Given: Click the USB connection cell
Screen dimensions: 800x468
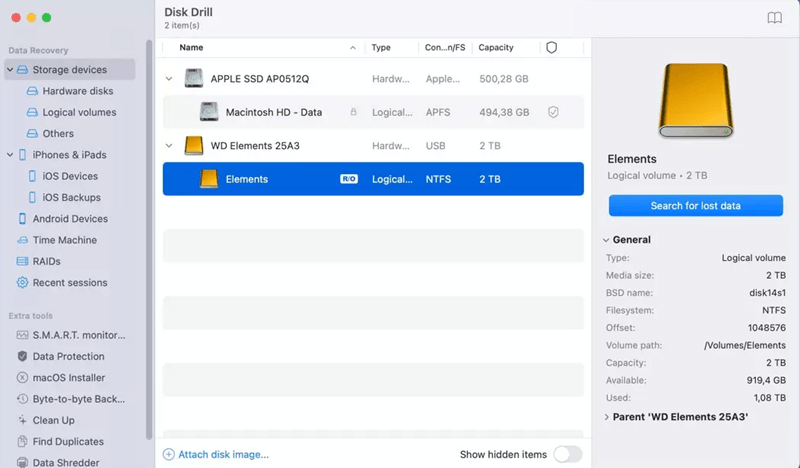Looking at the screenshot, I should pos(435,145).
